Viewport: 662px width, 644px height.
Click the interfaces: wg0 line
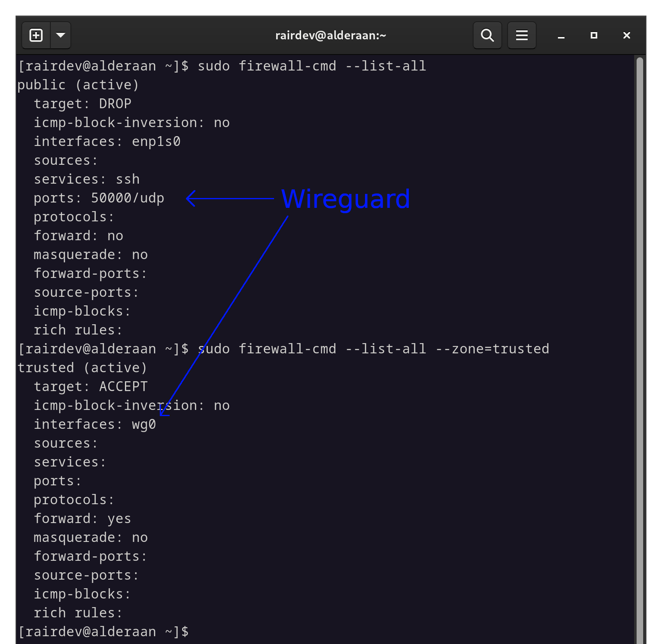click(95, 424)
